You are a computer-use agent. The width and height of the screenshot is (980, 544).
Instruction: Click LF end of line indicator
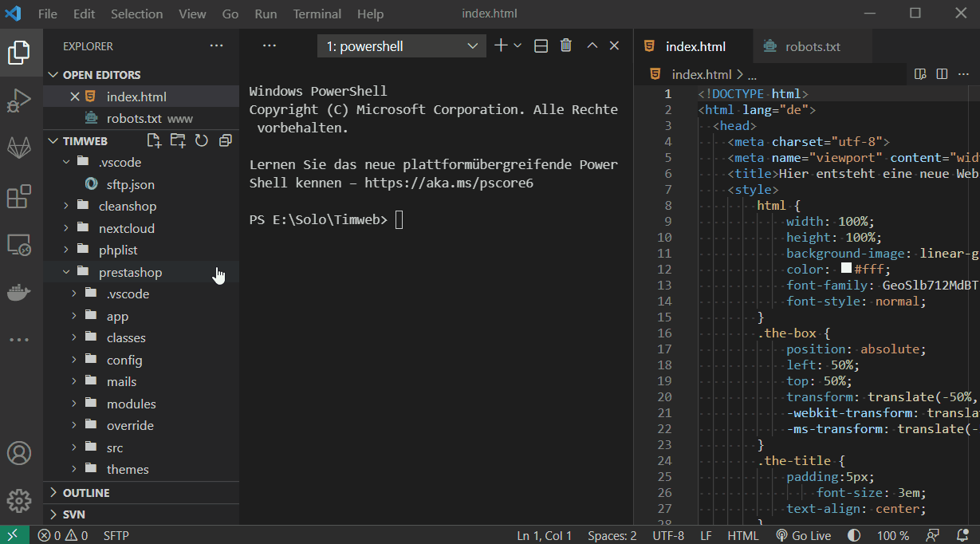click(706, 535)
